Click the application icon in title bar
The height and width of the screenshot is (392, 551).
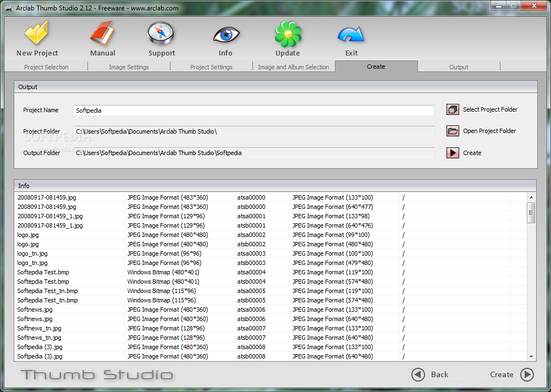click(8, 8)
